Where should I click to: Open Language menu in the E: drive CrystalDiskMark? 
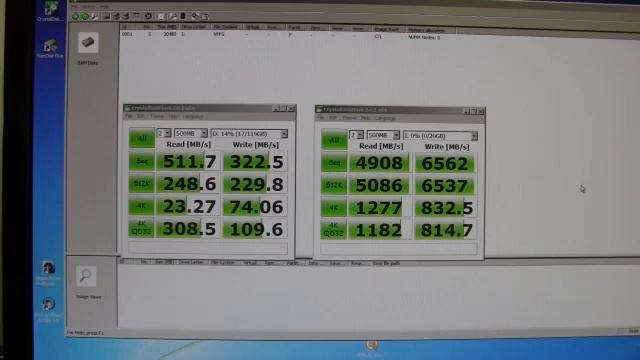click(385, 118)
